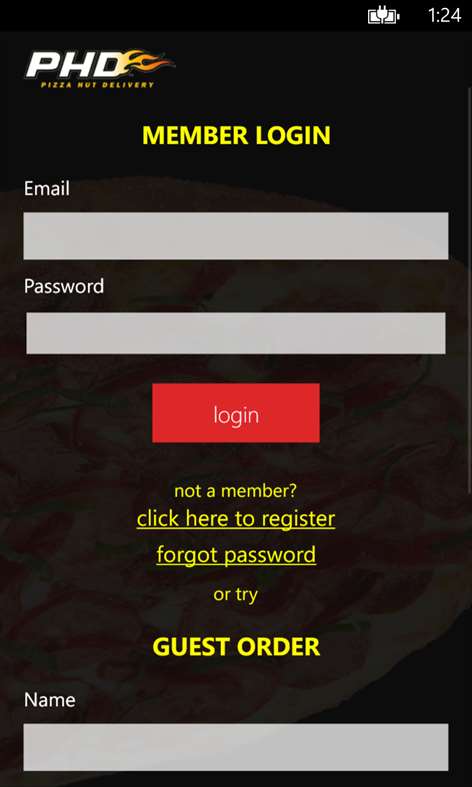Open the forgot password link

235,555
